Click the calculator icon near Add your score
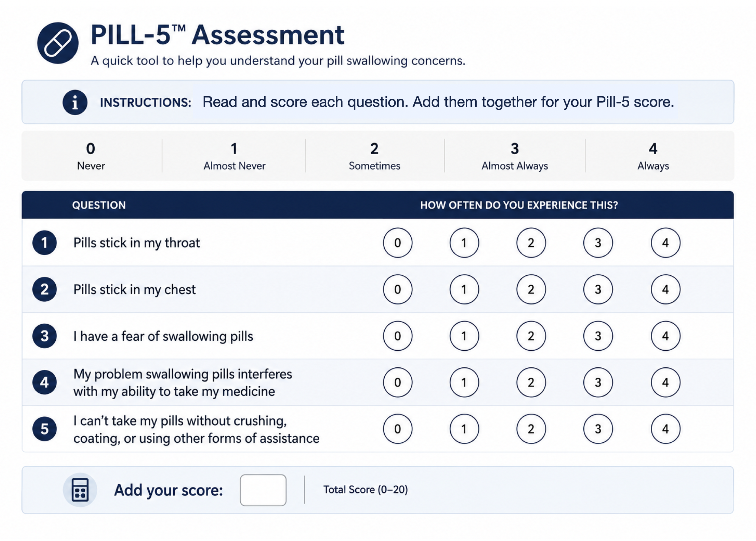The image size is (756, 541). tap(80, 490)
